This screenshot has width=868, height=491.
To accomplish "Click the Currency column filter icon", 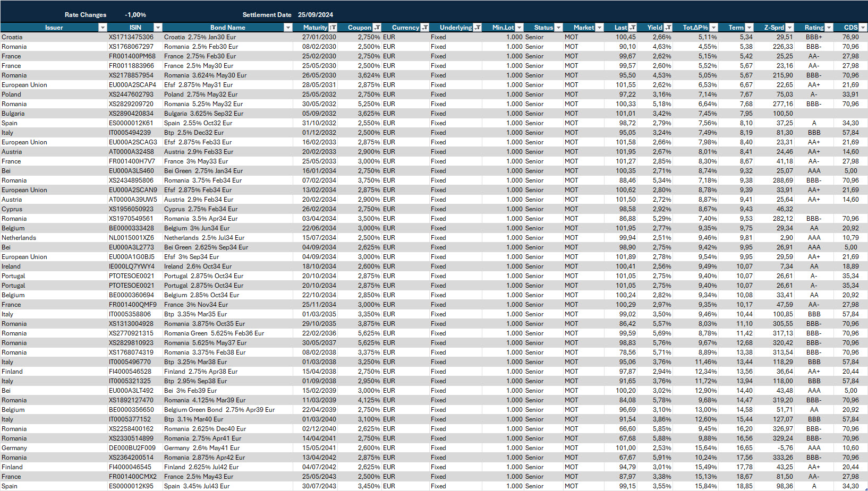I will [x=424, y=28].
